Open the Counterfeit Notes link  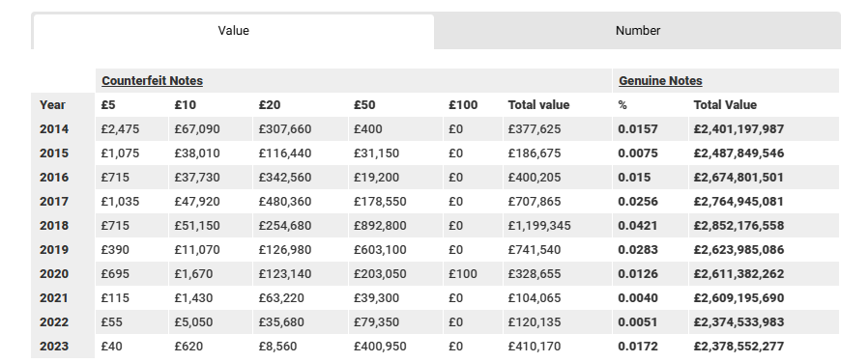pyautogui.click(x=152, y=81)
